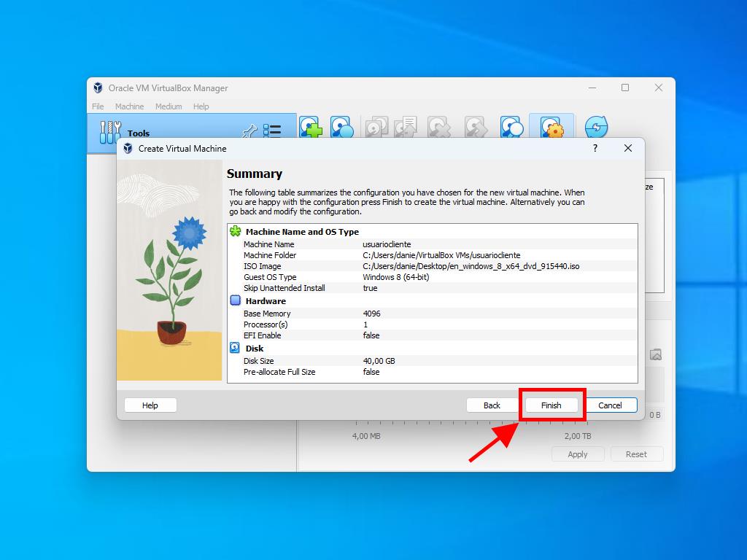
Task: Go Back to modify the configuration
Action: coord(492,405)
